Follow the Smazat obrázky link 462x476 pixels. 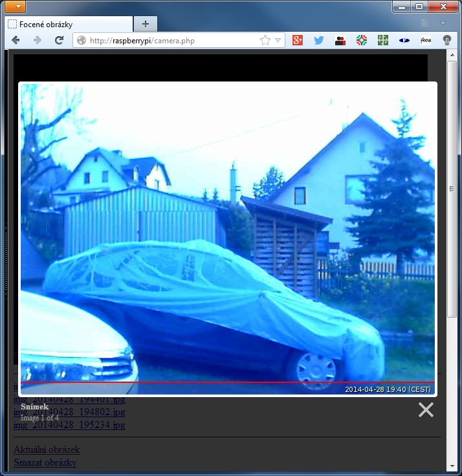[x=45, y=462]
